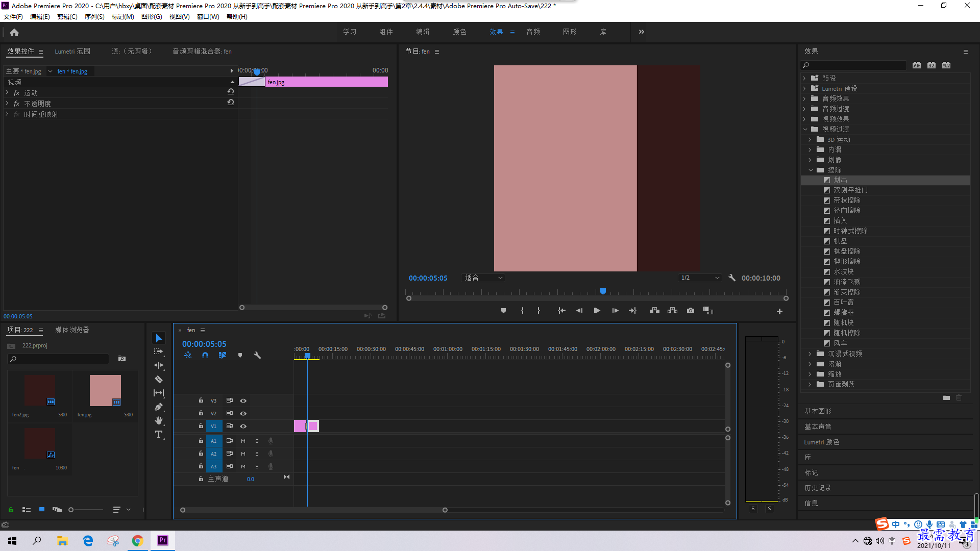The width and height of the screenshot is (980, 551).
Task: Expand the 视频效果 folder
Action: [804, 119]
